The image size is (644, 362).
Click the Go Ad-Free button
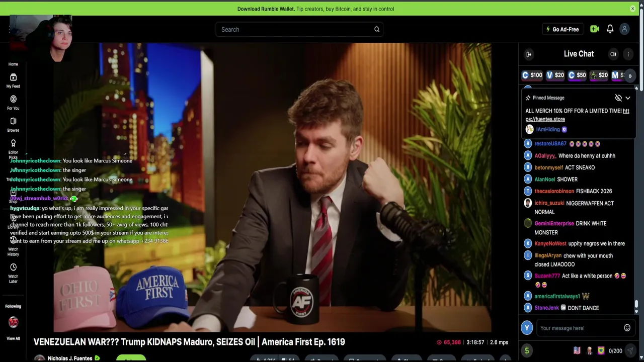(562, 29)
